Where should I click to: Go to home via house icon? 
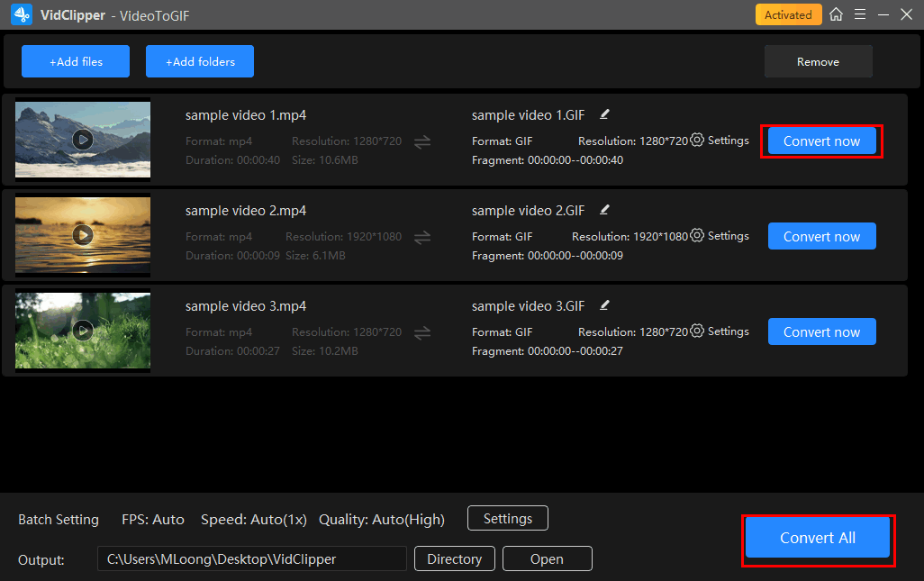[x=837, y=14]
